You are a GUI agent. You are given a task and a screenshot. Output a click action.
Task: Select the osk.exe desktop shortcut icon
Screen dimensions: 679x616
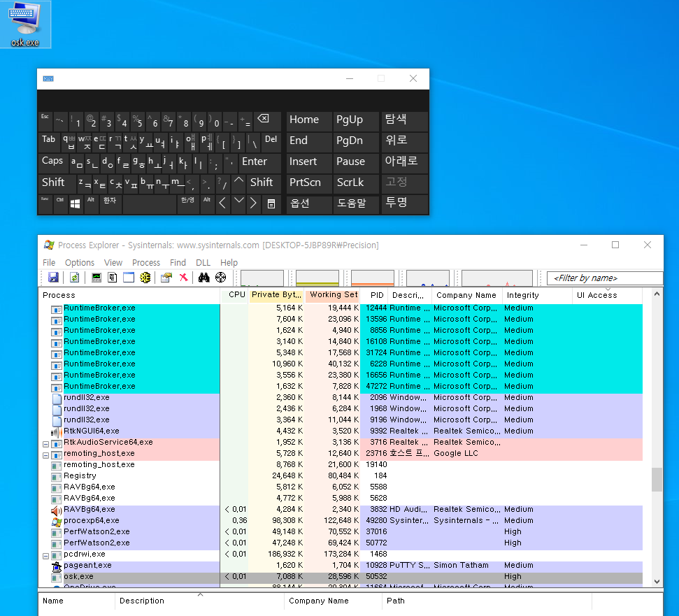coord(25,24)
